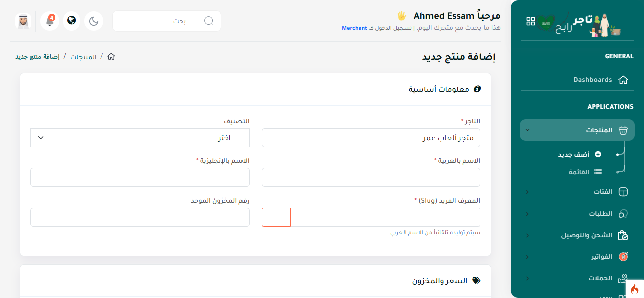Screen dimensions: 644x298
Task: Open language selector globe icon
Action: point(71,21)
